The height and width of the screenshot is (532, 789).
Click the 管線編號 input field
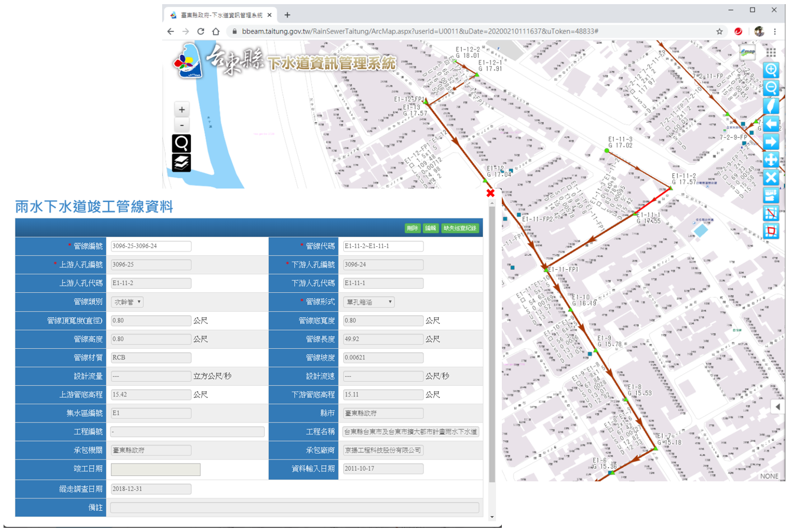151,246
